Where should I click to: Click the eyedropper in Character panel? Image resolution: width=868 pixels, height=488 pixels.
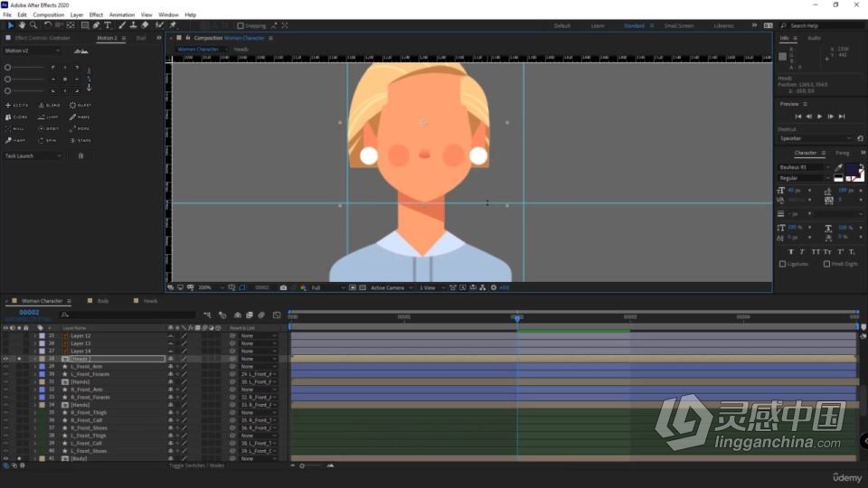click(839, 168)
